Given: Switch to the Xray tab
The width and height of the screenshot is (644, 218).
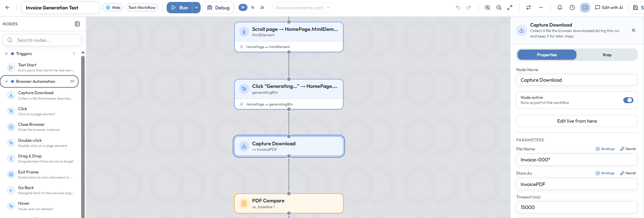Looking at the screenshot, I should [x=607, y=55].
